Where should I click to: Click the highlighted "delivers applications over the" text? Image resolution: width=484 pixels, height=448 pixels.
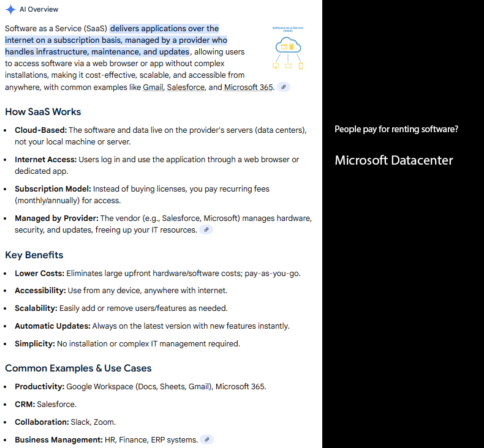(x=164, y=29)
